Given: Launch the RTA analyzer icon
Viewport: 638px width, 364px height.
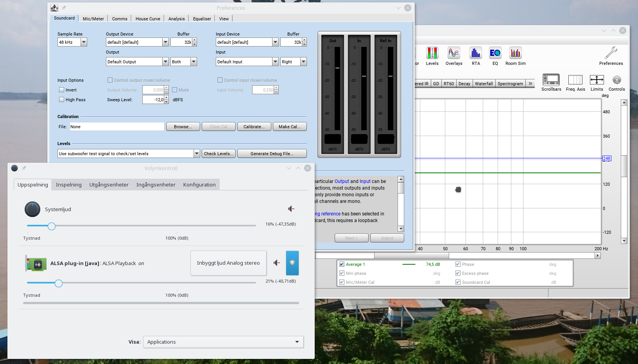Looking at the screenshot, I should click(475, 53).
